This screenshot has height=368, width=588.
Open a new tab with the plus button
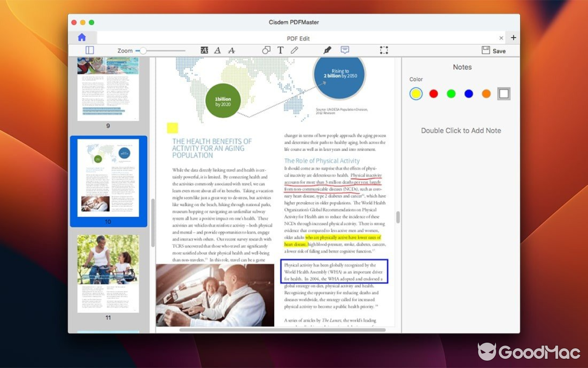click(x=513, y=37)
